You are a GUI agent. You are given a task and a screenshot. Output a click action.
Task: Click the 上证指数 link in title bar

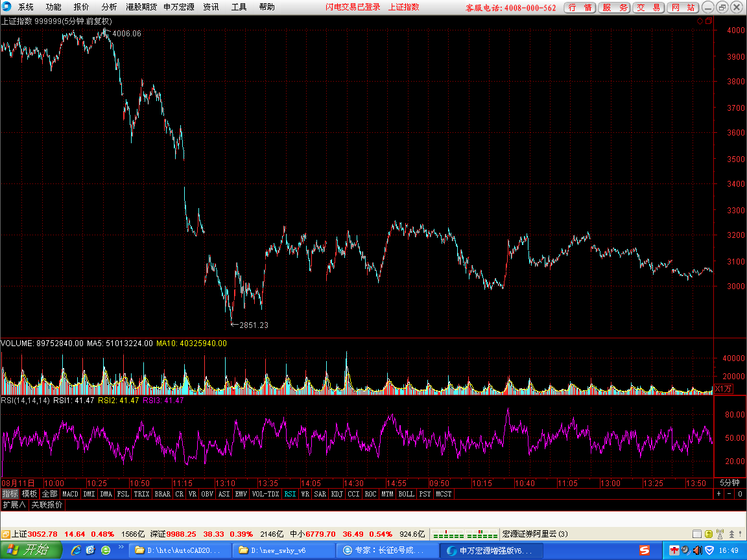pos(404,7)
